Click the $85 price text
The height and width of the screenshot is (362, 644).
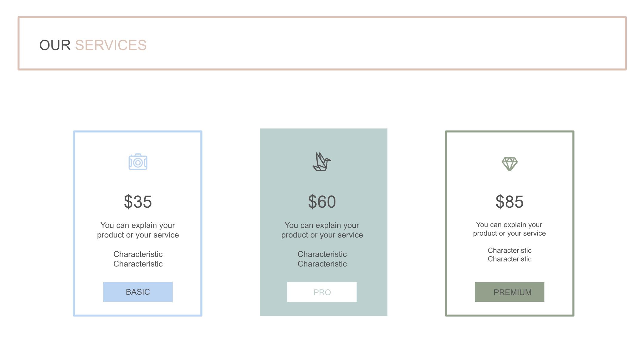coord(510,202)
